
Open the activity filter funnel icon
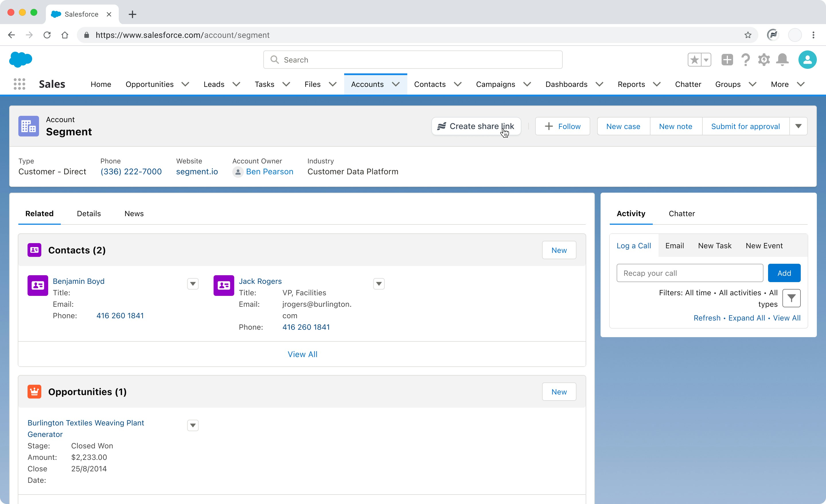792,298
